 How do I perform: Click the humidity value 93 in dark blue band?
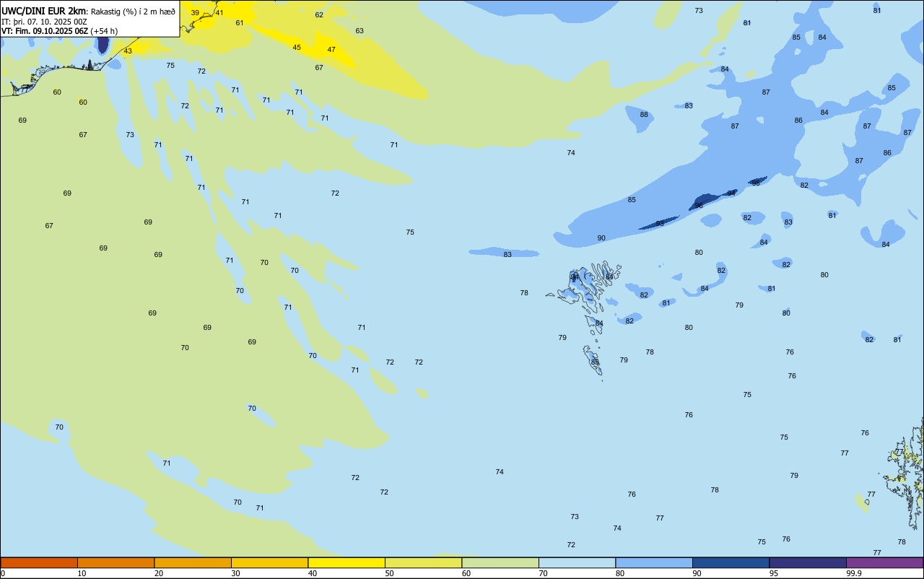click(660, 224)
